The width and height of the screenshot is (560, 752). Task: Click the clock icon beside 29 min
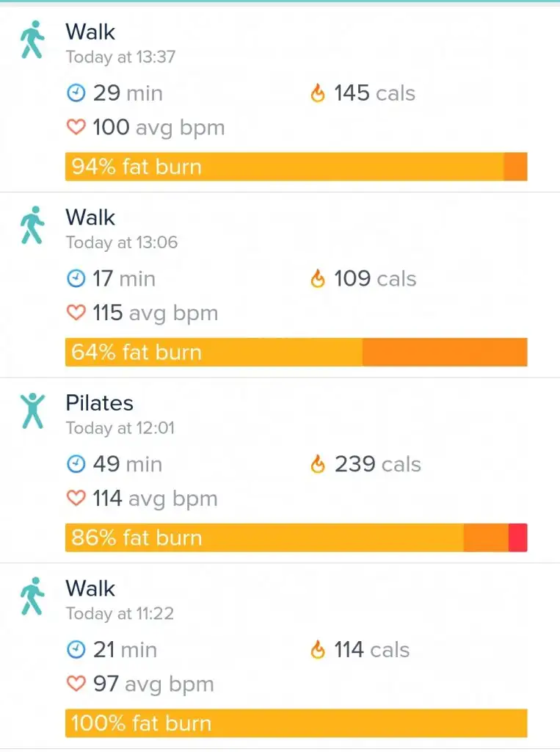click(76, 93)
